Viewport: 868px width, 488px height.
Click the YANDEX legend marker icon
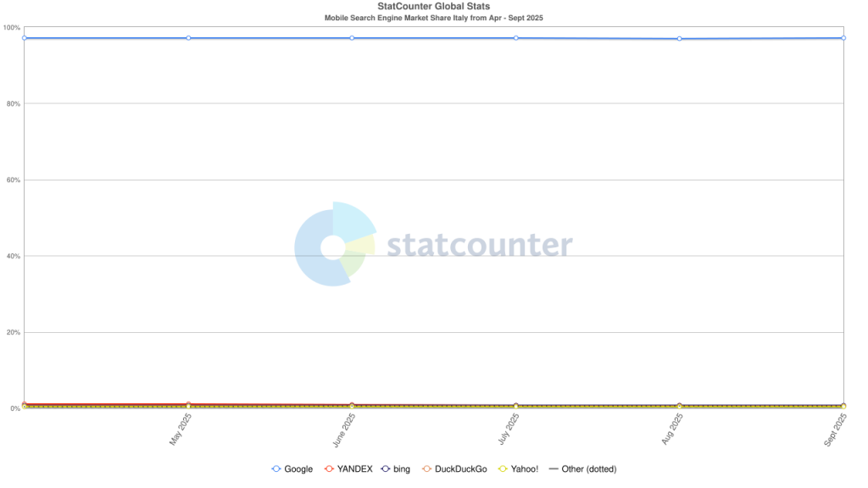pyautogui.click(x=330, y=469)
